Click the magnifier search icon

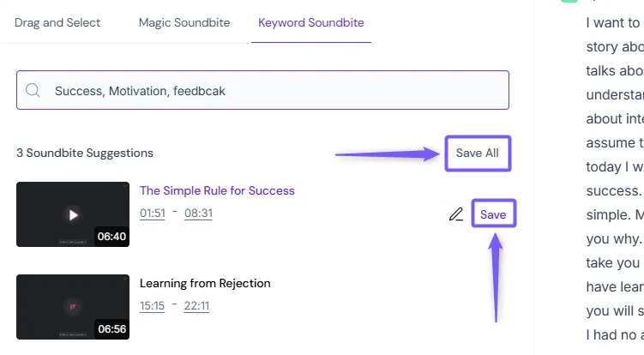[x=33, y=90]
